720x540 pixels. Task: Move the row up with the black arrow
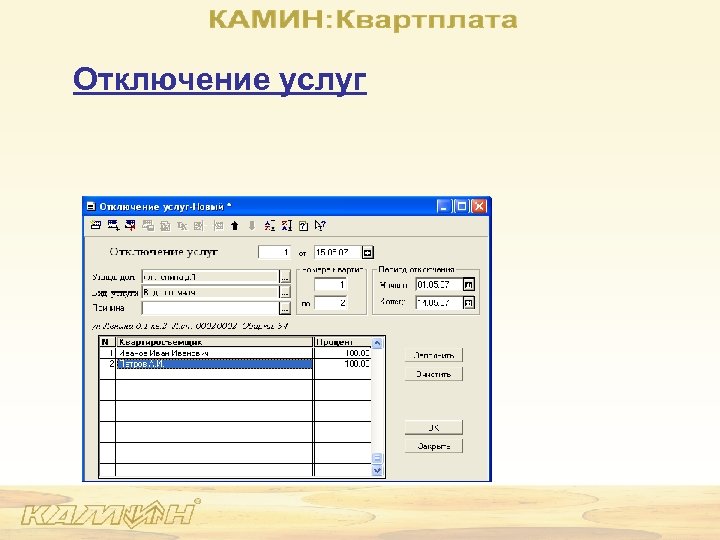pyautogui.click(x=235, y=225)
